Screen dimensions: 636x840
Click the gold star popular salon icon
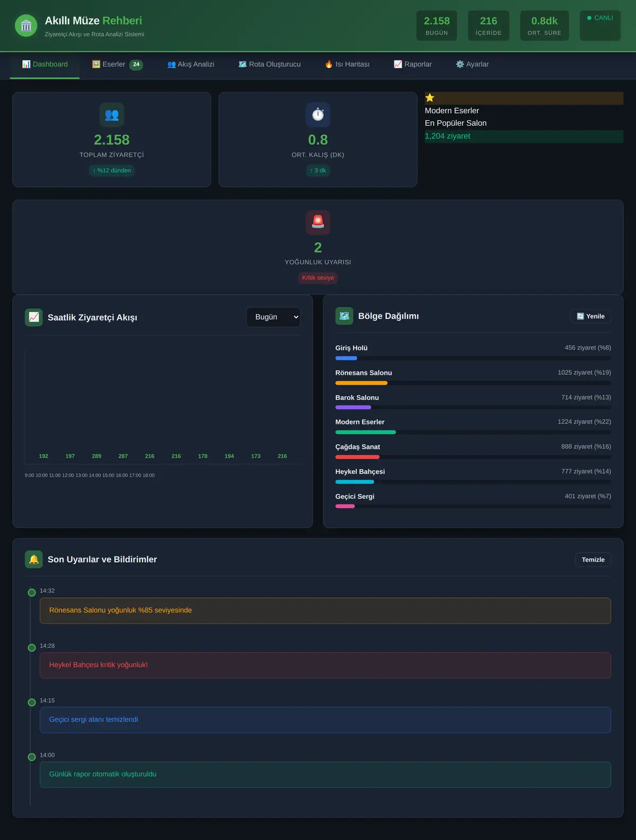click(x=430, y=98)
